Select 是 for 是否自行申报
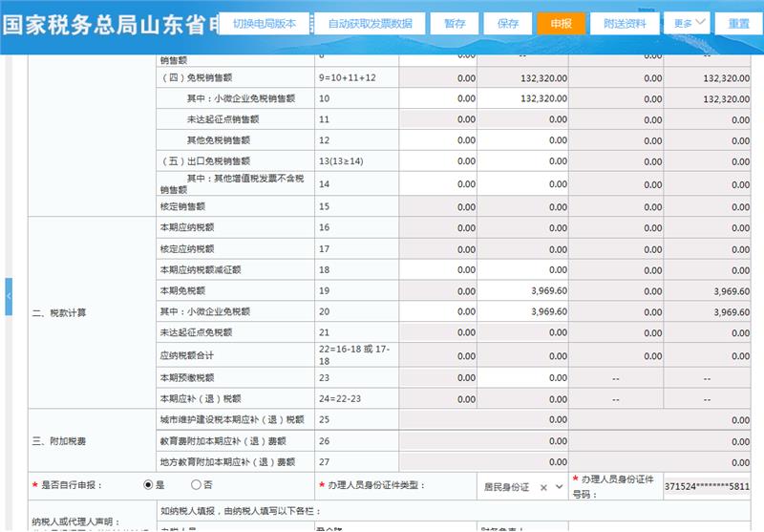Viewport: 764px width, 532px height. [x=148, y=485]
